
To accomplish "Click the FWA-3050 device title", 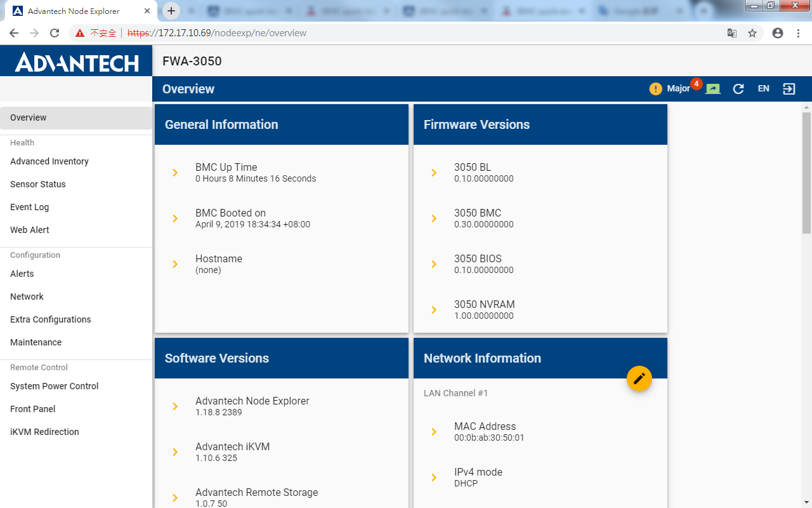I will [x=192, y=62].
